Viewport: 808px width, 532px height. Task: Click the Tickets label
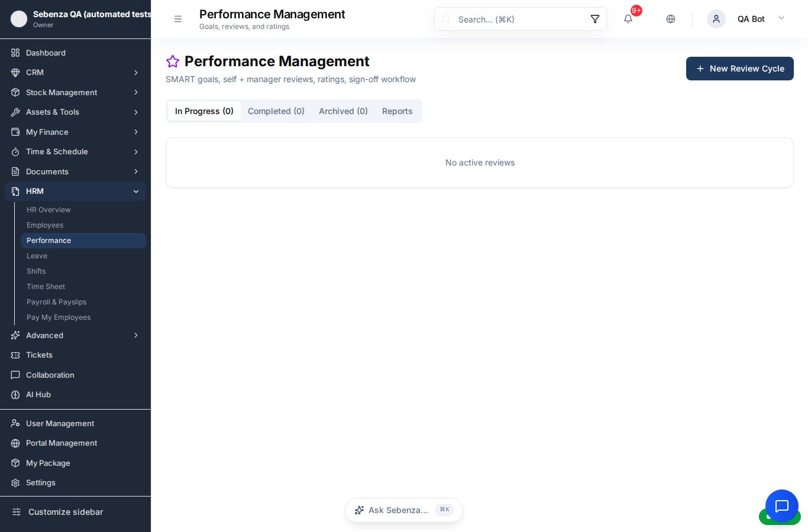pos(39,355)
